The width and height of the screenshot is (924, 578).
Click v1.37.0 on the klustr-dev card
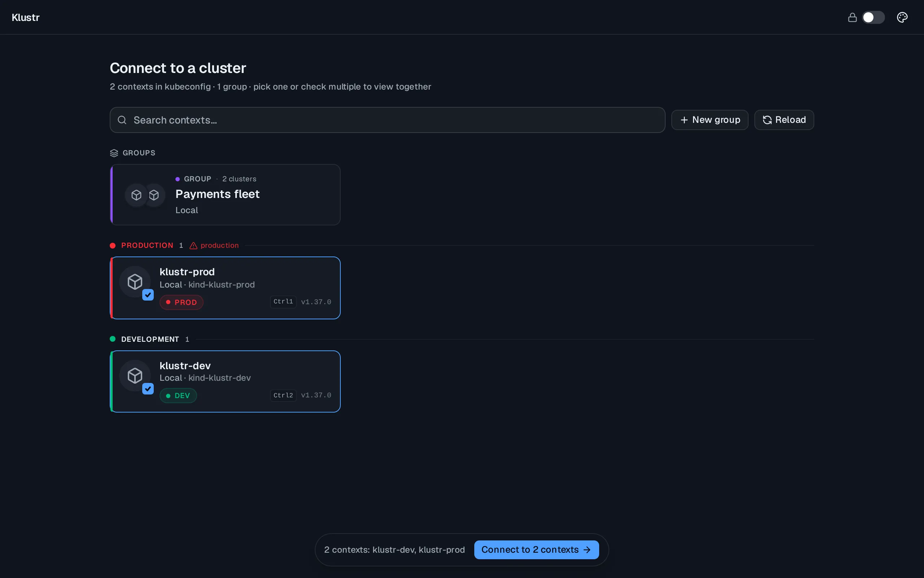[x=316, y=395]
